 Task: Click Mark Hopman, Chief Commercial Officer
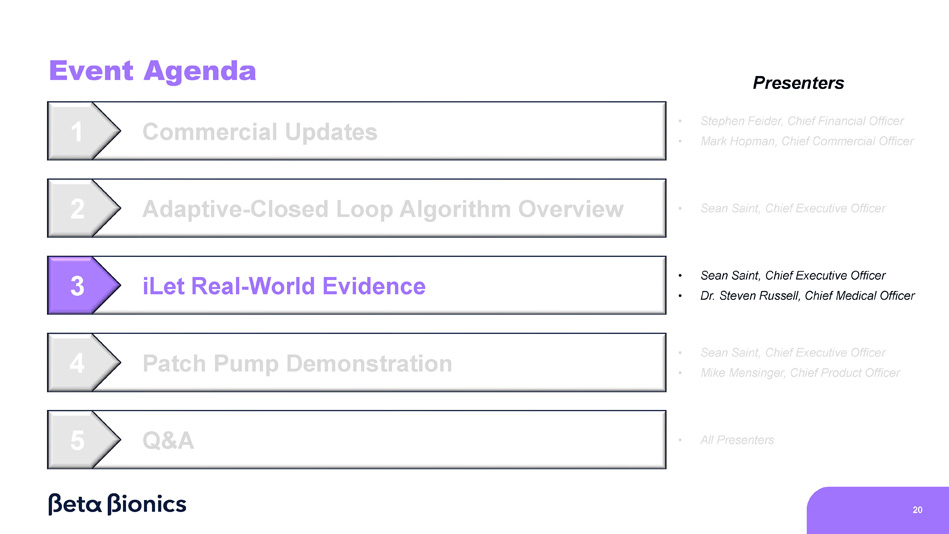point(807,141)
